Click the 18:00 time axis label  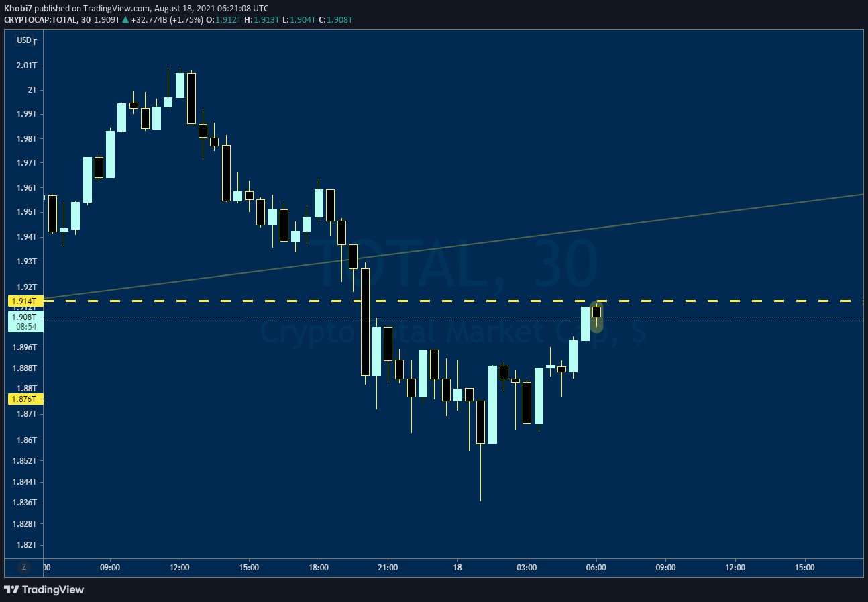(319, 568)
